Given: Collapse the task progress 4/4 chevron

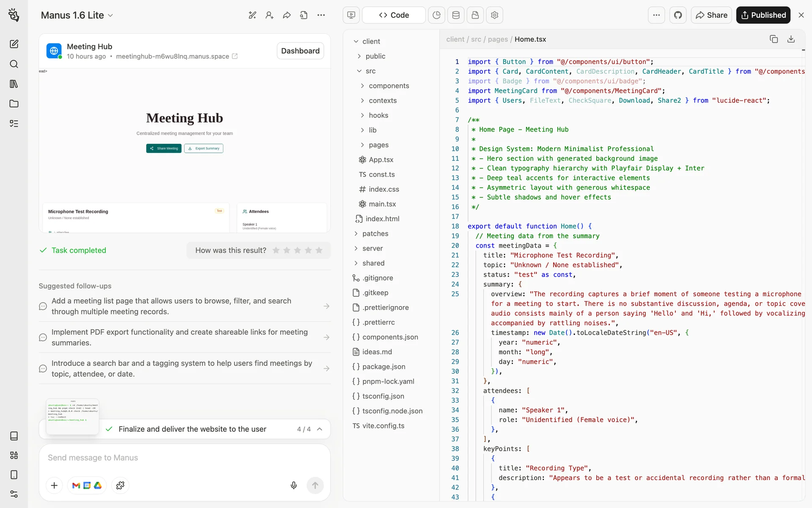Looking at the screenshot, I should 320,429.
